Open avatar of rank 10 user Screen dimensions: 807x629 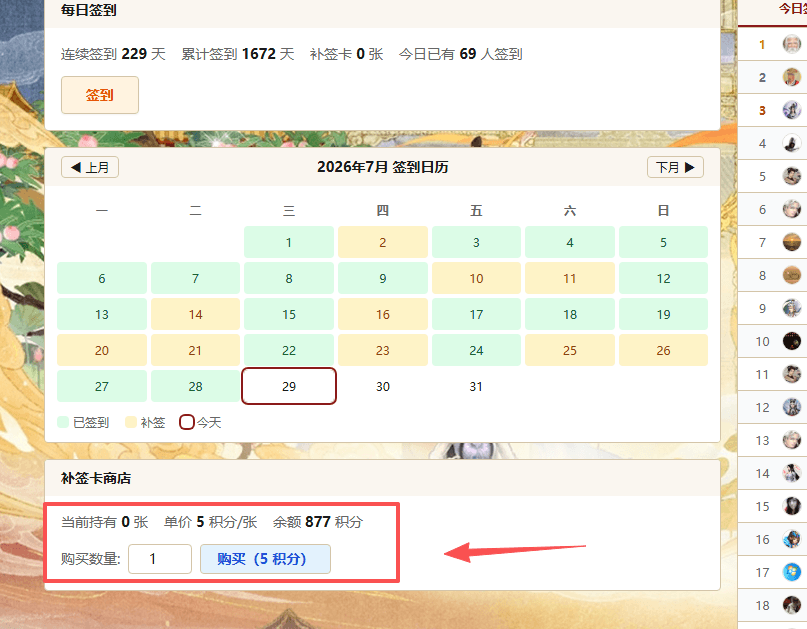click(x=792, y=341)
